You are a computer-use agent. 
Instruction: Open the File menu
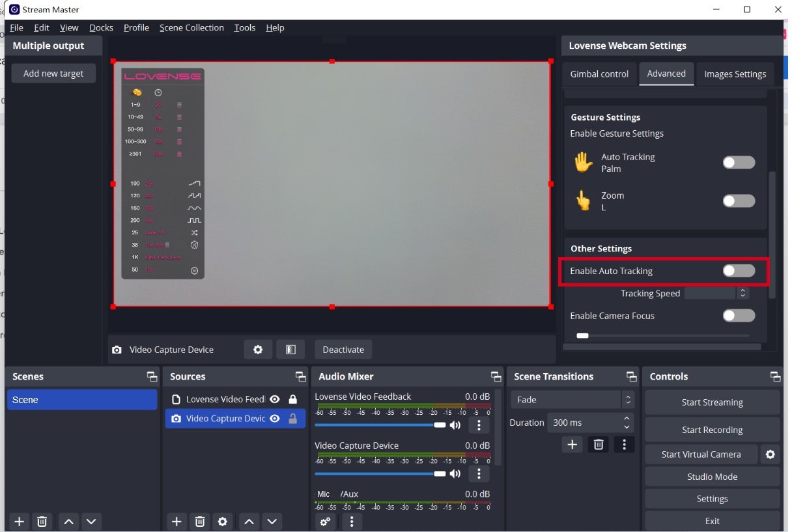pyautogui.click(x=16, y=27)
